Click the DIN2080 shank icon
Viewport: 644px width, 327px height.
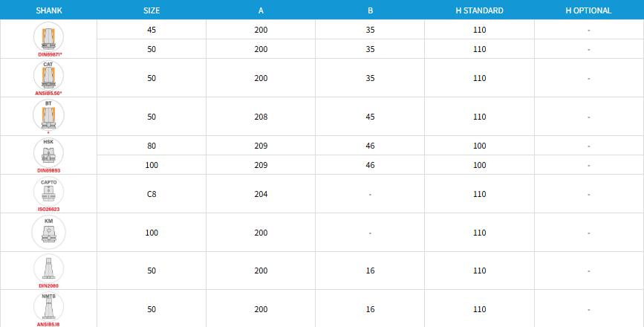(48, 269)
